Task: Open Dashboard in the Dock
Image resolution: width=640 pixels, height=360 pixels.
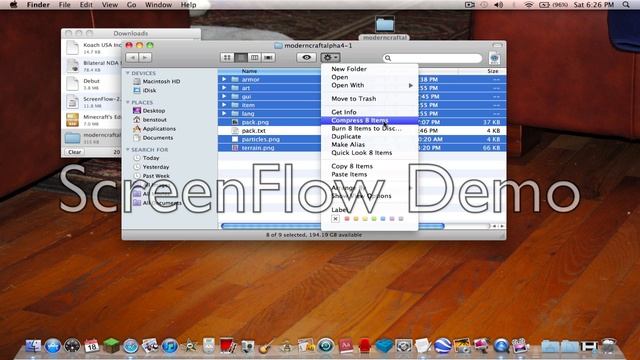Action: point(72,346)
